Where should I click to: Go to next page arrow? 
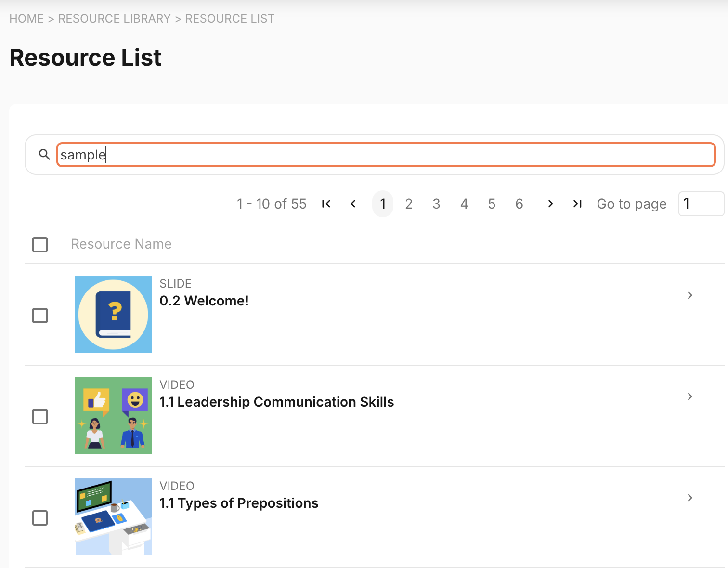pyautogui.click(x=550, y=204)
